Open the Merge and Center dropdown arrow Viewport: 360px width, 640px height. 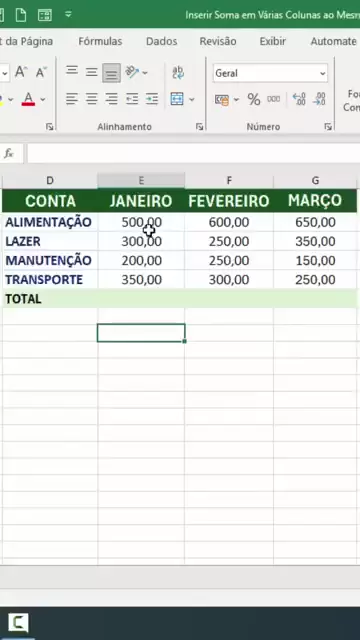pyautogui.click(x=191, y=99)
